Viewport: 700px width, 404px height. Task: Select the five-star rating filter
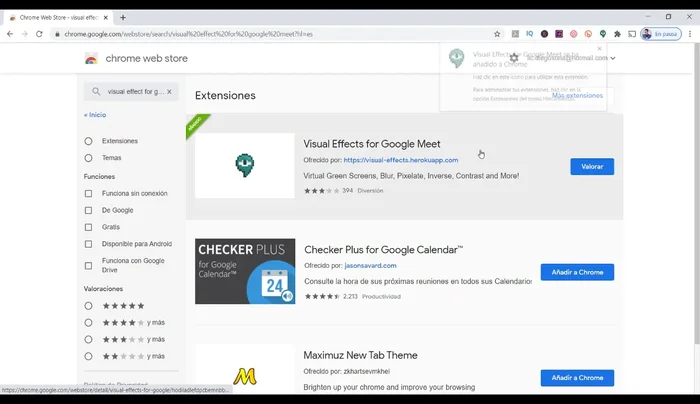(x=88, y=306)
